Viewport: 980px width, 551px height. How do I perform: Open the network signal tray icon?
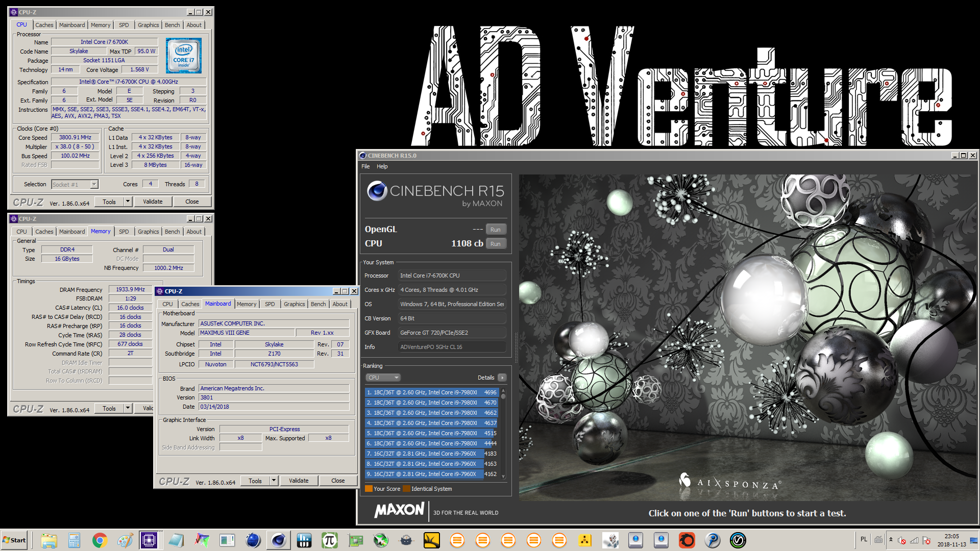914,540
